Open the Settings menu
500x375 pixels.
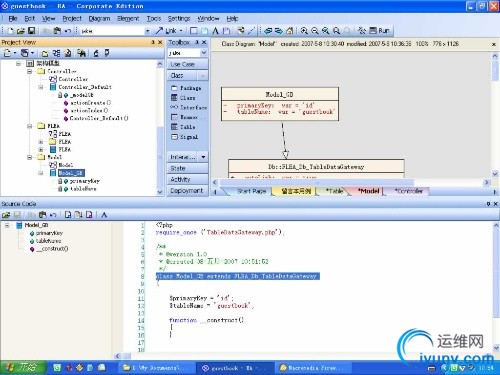coord(179,18)
